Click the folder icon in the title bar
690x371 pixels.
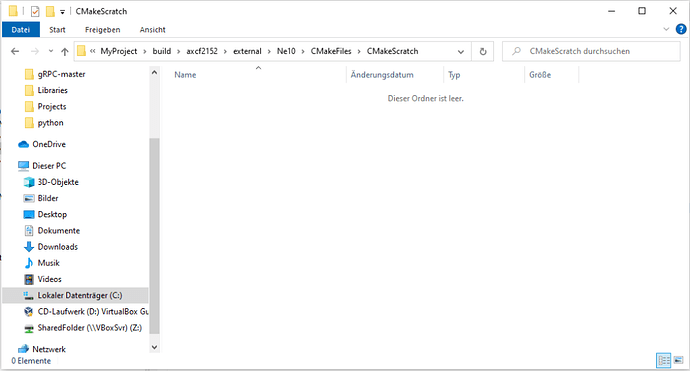pos(13,11)
